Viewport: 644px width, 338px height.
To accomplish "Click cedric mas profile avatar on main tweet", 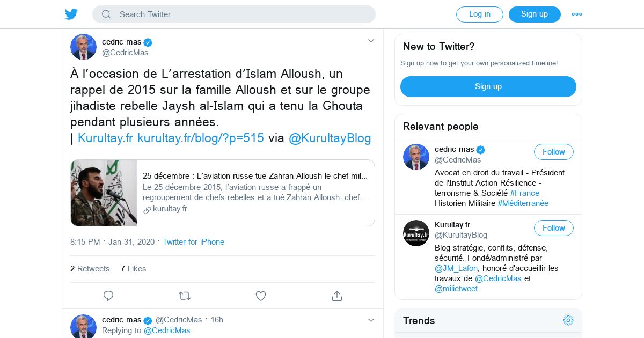I will 83,47.
